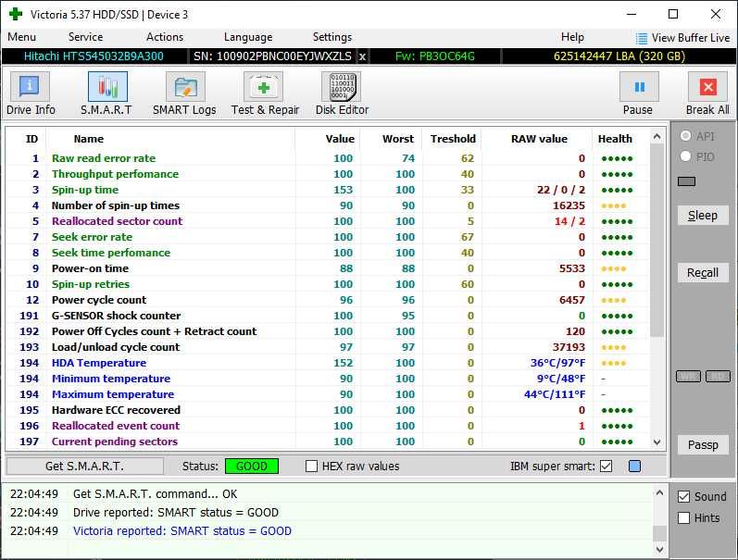Click the SMART table scroll-up arrow
The width and height of the screenshot is (738, 560).
pyautogui.click(x=657, y=137)
